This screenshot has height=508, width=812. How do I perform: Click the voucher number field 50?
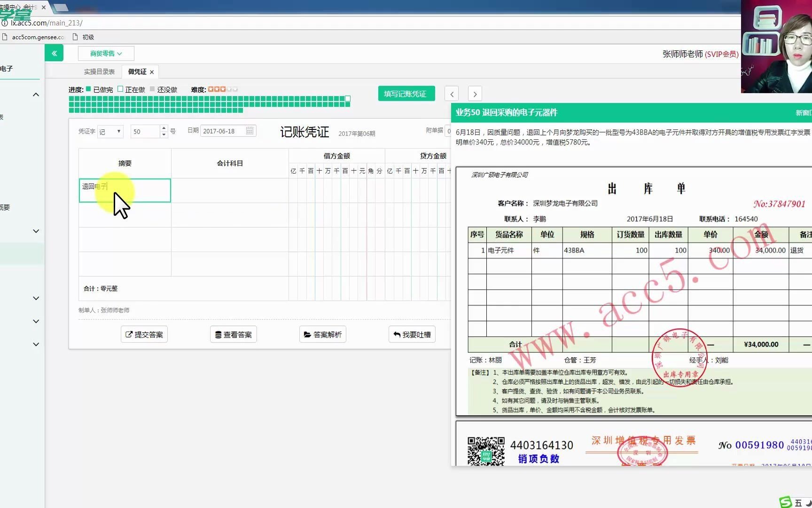tap(145, 131)
